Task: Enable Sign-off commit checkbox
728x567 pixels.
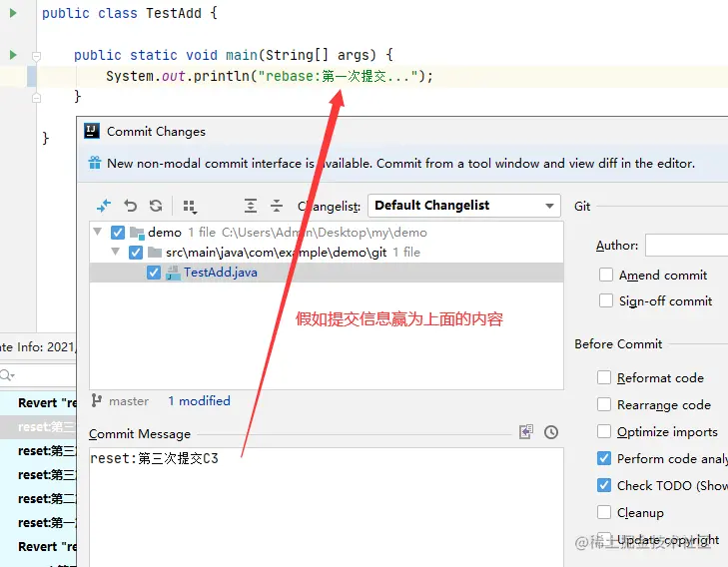Action: 606,300
